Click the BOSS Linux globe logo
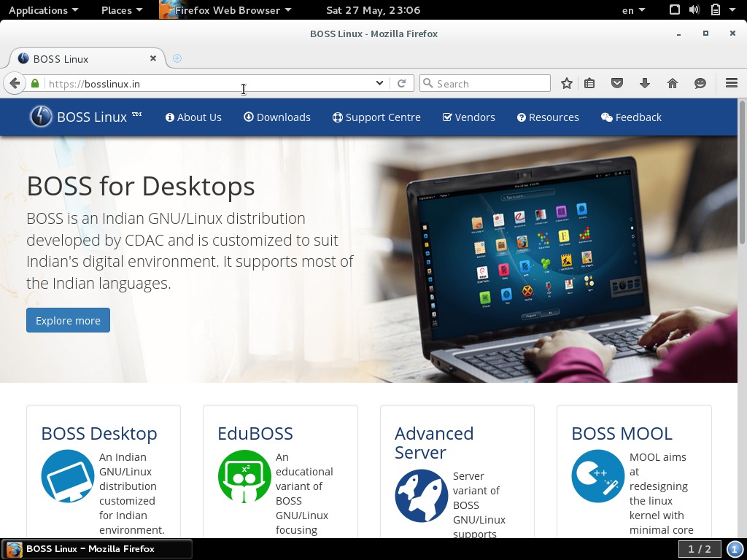The image size is (747, 560). 39,117
